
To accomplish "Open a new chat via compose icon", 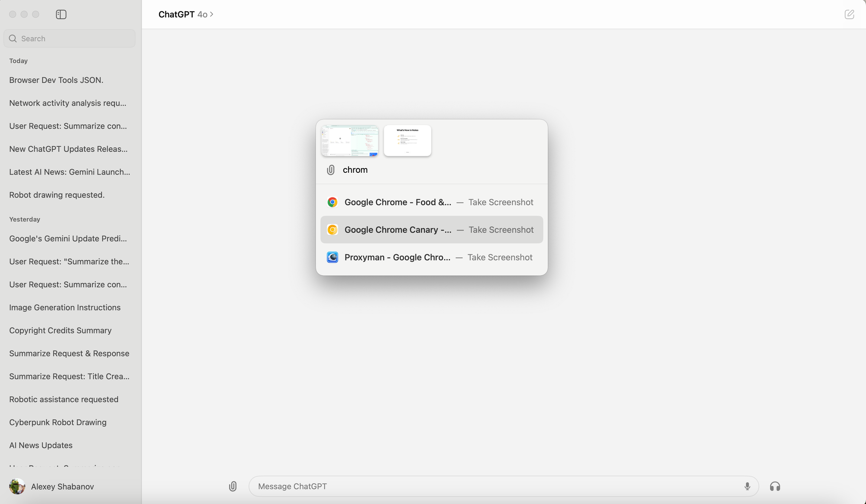I will pyautogui.click(x=850, y=14).
